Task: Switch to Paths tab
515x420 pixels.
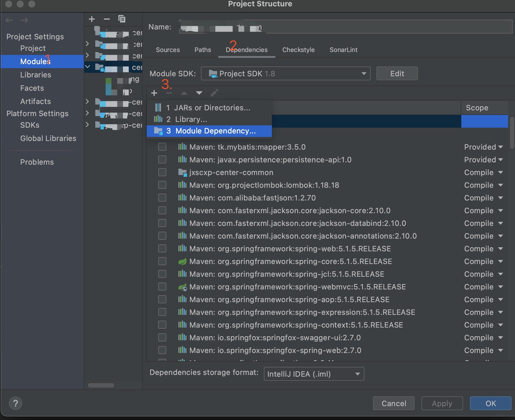Action: [203, 50]
